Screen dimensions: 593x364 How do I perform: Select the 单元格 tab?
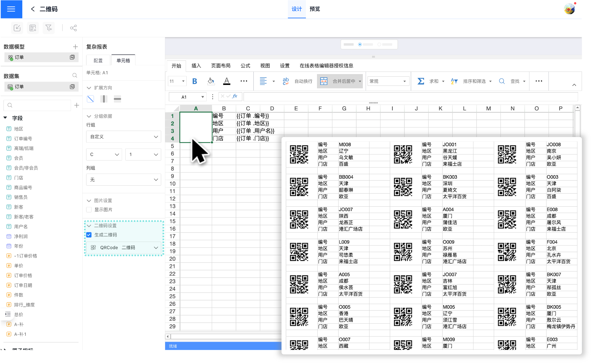tap(123, 60)
